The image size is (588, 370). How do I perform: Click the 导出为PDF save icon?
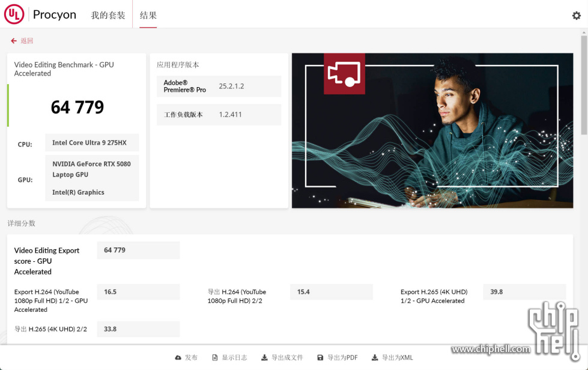coord(320,357)
